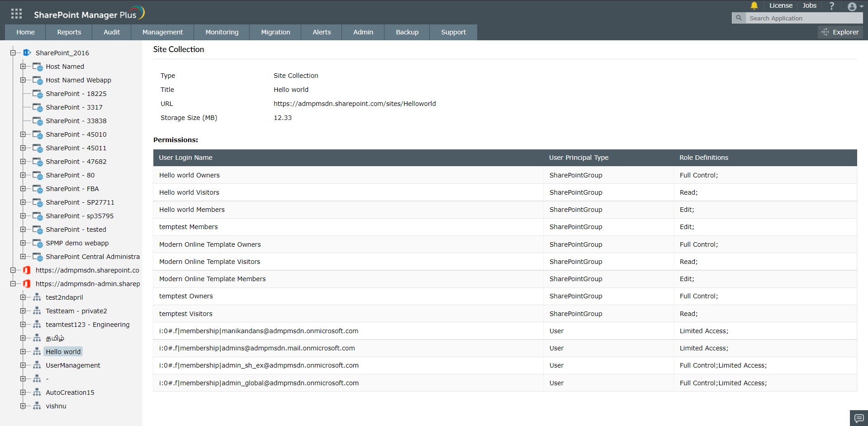Click the SharePoint_2016 farm icon
Viewport: 868px width, 426px height.
27,53
